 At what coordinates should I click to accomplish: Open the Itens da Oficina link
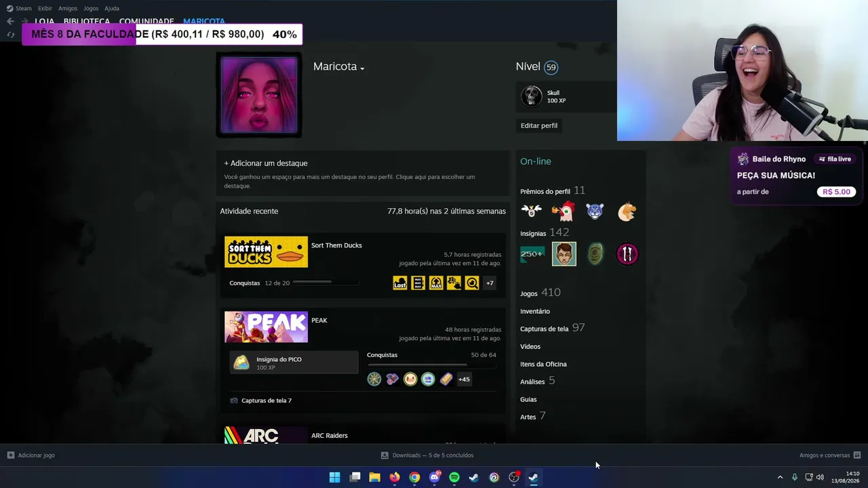click(543, 364)
